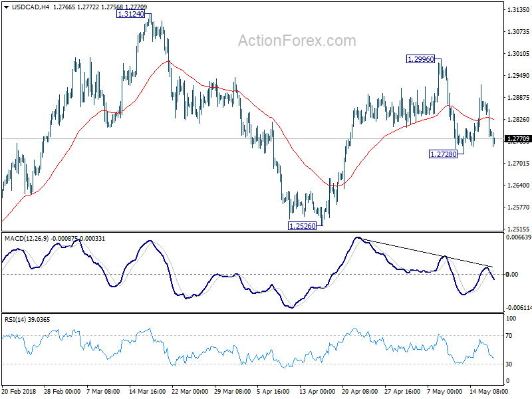This screenshot has height=399, width=532.
Task: Click the 7 May 00:00 time label
Action: pyautogui.click(x=444, y=391)
